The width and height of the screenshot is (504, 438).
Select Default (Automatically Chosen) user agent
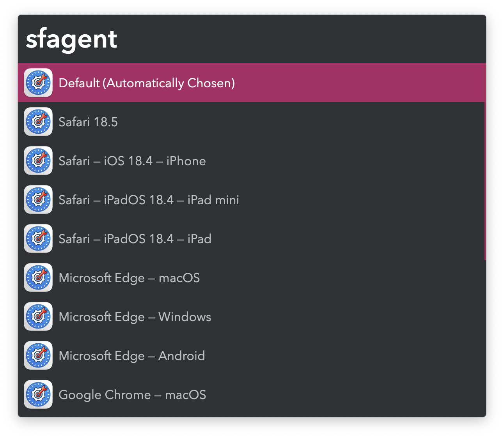tap(147, 83)
